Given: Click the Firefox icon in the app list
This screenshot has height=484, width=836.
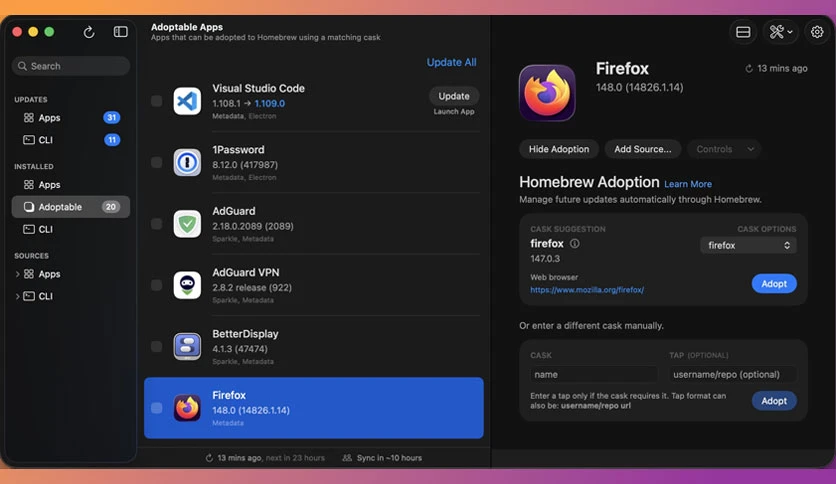Looking at the screenshot, I should (187, 408).
